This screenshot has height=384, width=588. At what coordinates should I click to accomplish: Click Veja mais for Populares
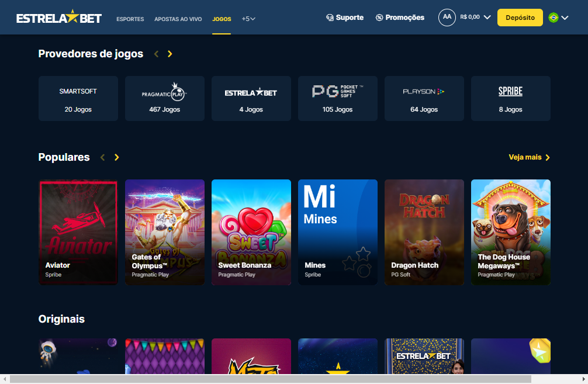tap(529, 157)
